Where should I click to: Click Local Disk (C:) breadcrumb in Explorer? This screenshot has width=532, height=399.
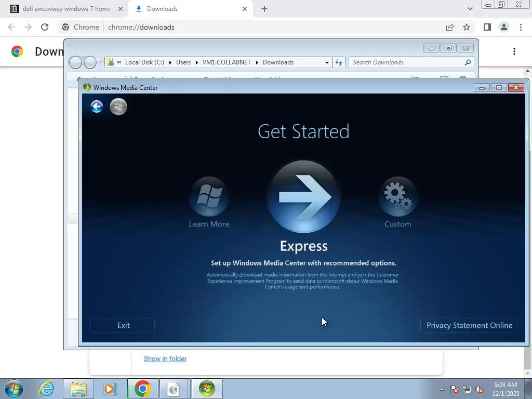[144, 62]
